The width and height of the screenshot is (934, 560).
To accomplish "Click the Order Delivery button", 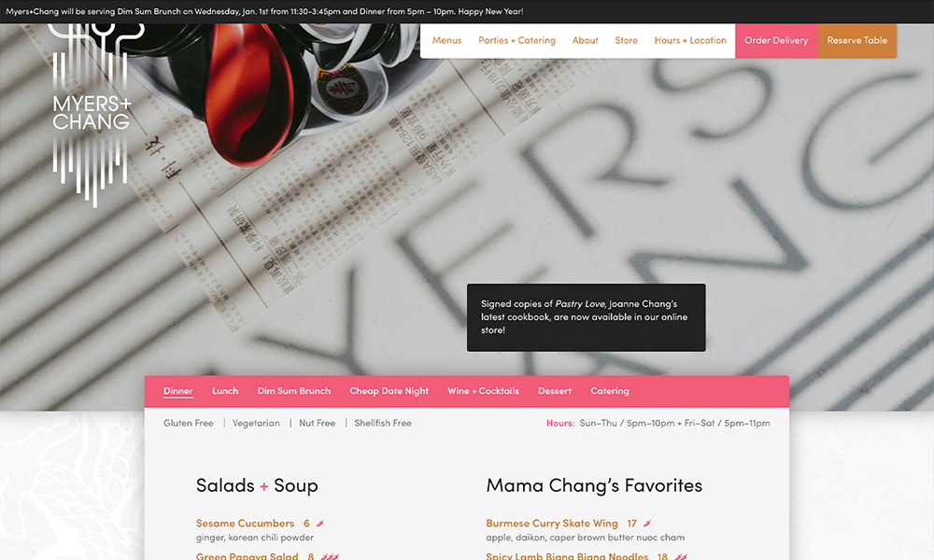I will tap(776, 40).
